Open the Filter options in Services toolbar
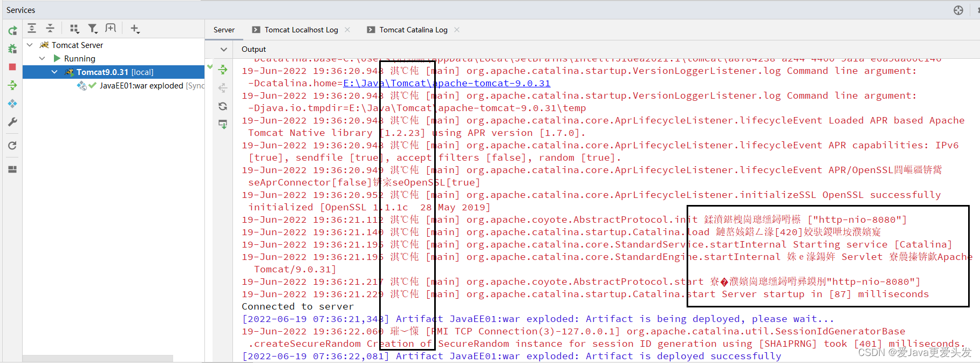The height and width of the screenshot is (363, 980). point(93,29)
